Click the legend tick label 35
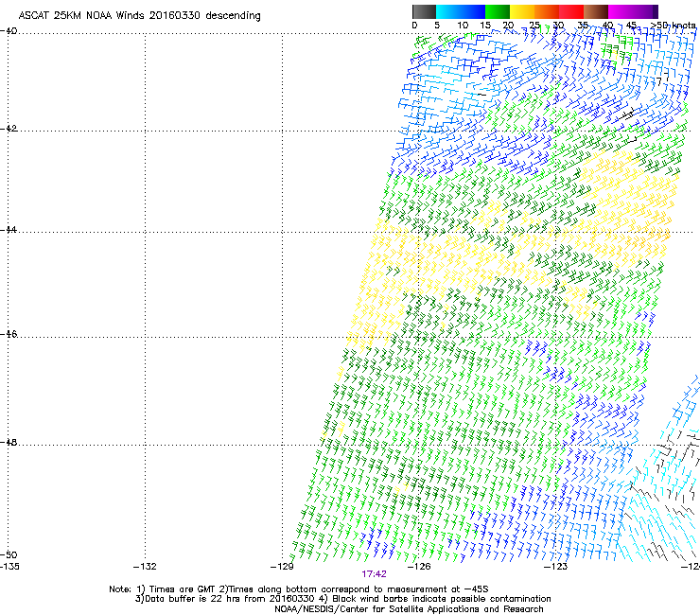Screen dimensions: 700x615 point(583,26)
